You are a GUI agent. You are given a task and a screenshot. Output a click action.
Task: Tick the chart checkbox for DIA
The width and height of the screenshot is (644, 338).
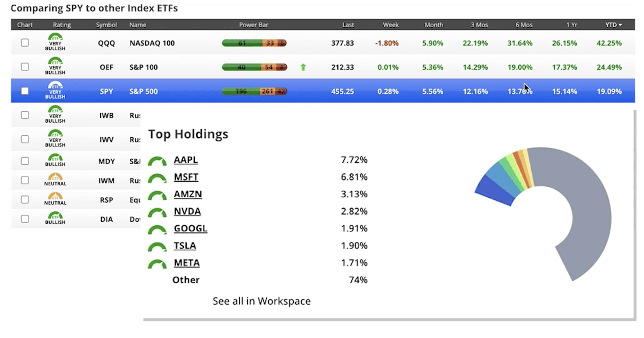point(25,219)
